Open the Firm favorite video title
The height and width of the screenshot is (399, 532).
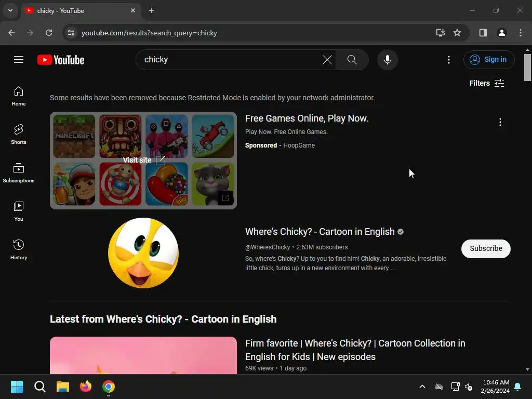(355, 350)
